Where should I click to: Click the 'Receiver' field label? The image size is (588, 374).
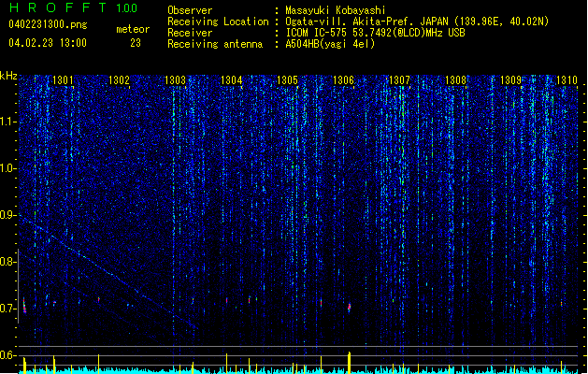(x=190, y=33)
